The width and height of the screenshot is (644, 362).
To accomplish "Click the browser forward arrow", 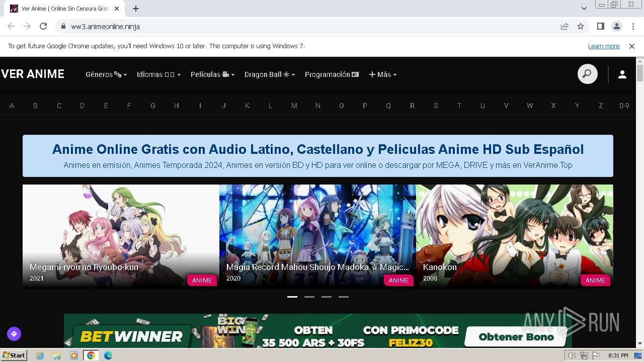I will (27, 26).
